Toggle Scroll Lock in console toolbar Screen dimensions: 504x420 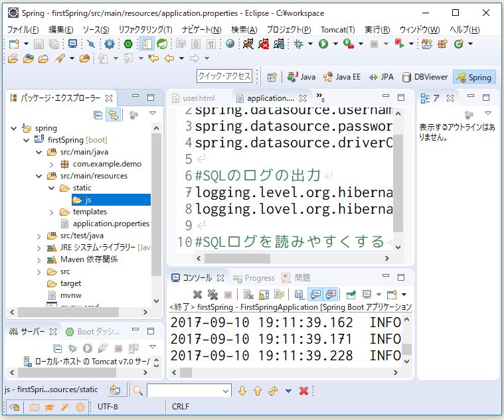coord(264,295)
